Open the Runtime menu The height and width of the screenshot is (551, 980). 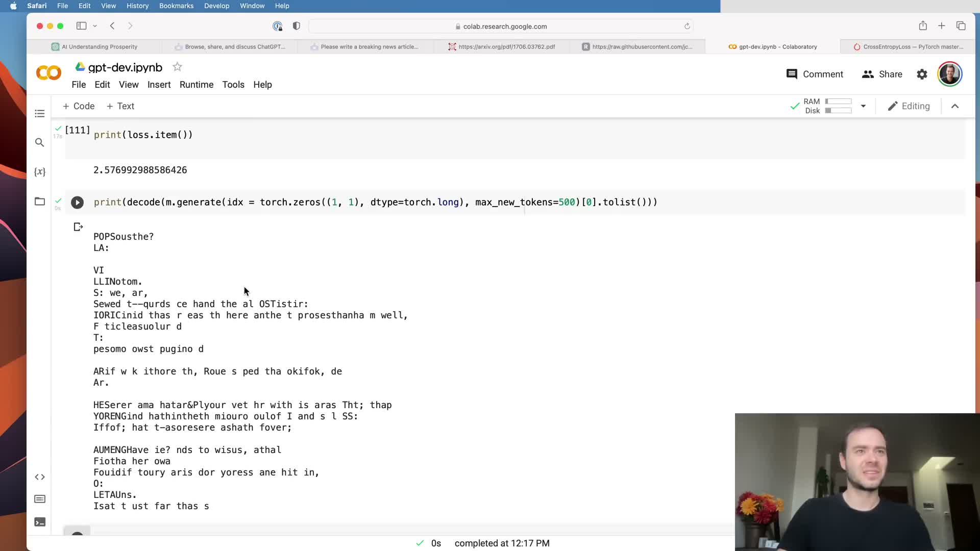coord(196,85)
